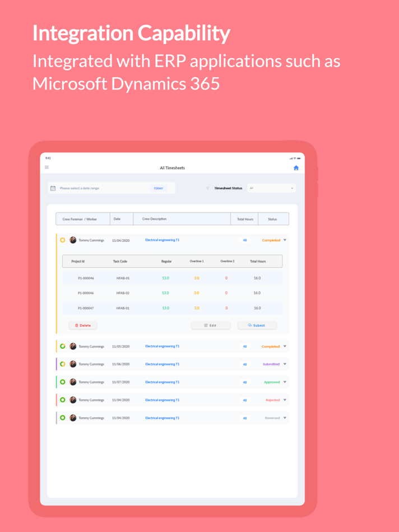Click Tommy Cummings avatar in 11/06/2020 row
399x532 pixels.
[x=73, y=364]
